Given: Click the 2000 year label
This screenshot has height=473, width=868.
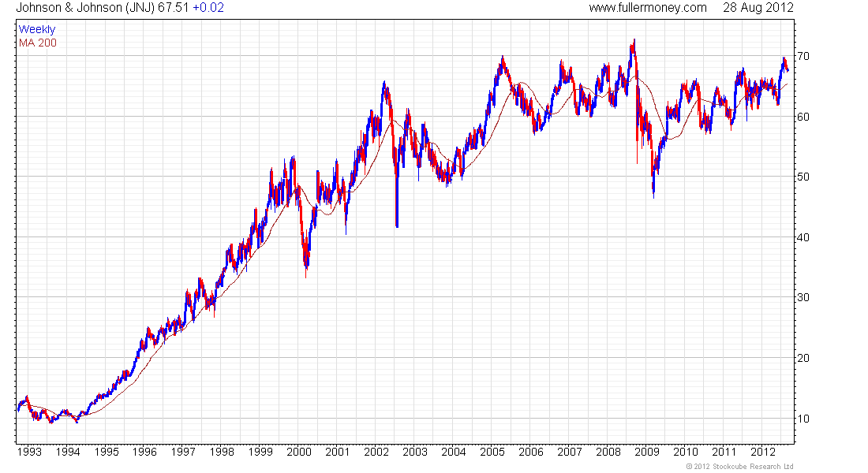Looking at the screenshot, I should click(300, 452).
